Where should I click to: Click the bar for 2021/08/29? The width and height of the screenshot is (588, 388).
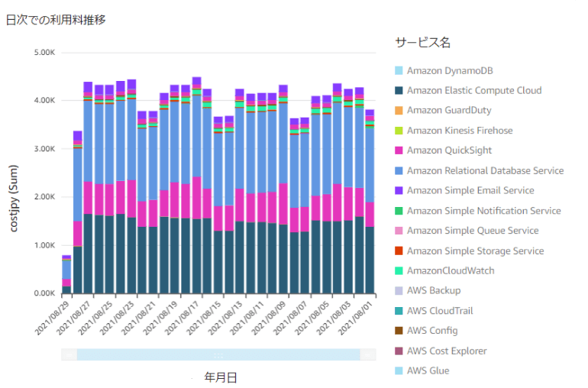point(66,275)
